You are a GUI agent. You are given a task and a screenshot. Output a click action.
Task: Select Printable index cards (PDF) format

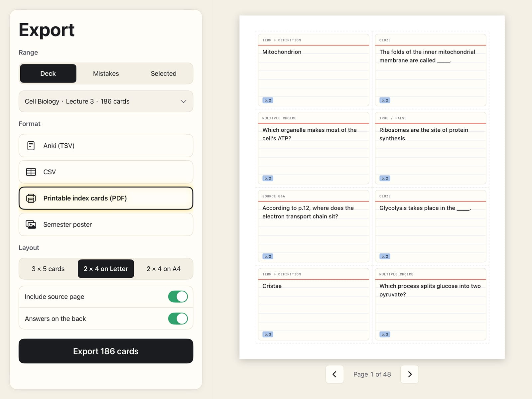(x=106, y=198)
